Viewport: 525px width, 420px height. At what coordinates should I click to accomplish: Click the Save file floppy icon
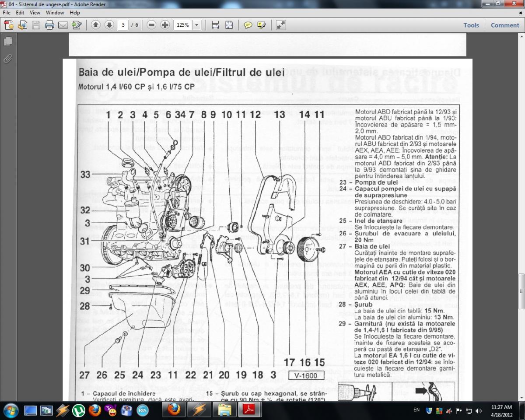(36, 25)
